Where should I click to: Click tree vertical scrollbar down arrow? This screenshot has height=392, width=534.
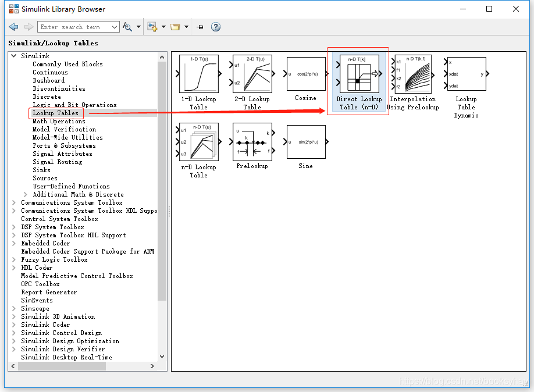[162, 357]
